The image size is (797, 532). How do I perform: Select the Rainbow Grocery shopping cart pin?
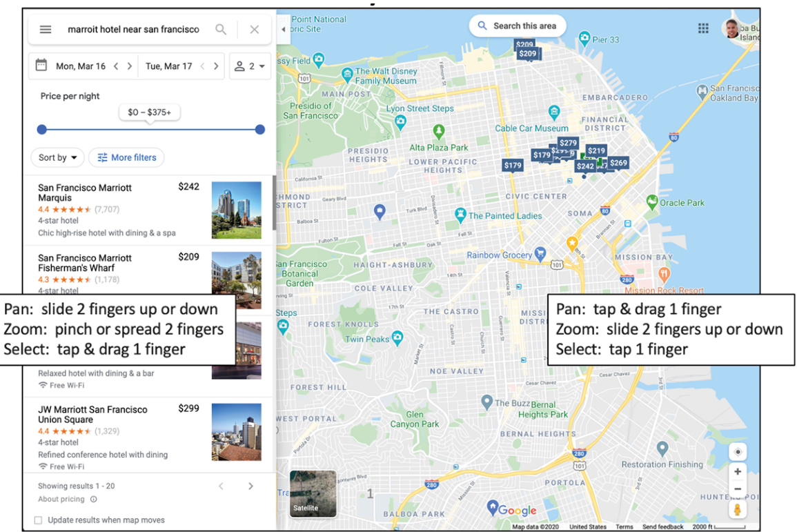click(540, 253)
